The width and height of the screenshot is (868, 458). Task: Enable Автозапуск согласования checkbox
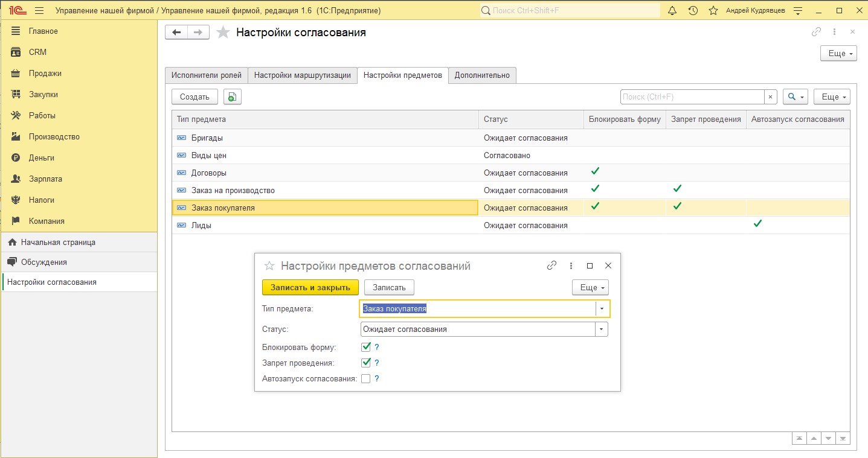point(365,378)
